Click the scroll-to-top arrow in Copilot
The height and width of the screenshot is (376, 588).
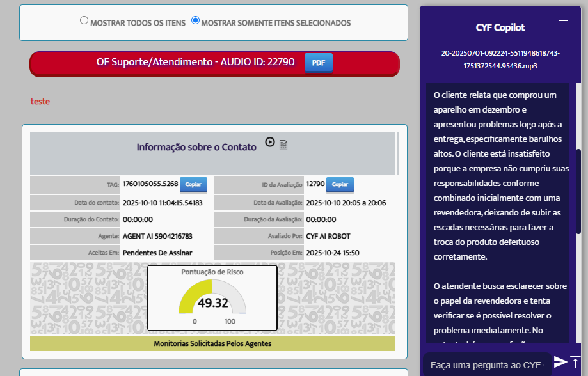[x=575, y=362]
